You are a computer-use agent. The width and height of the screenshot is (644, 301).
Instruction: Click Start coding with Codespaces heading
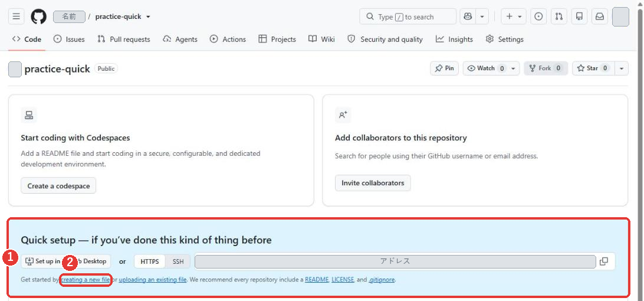tap(75, 138)
